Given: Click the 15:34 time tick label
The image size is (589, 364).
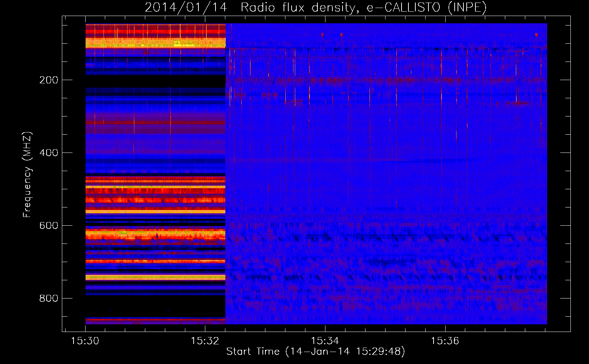Looking at the screenshot, I should [x=325, y=341].
